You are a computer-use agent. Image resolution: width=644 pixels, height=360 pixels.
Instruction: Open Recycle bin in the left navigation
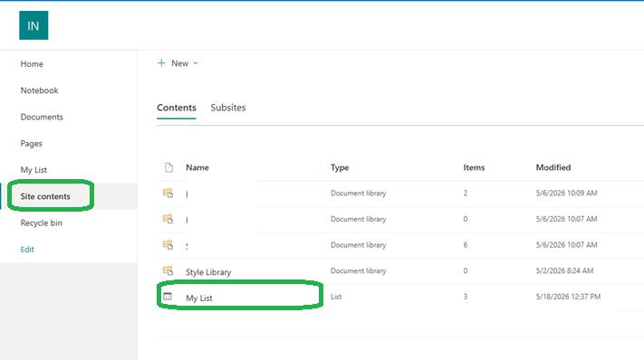(x=42, y=223)
